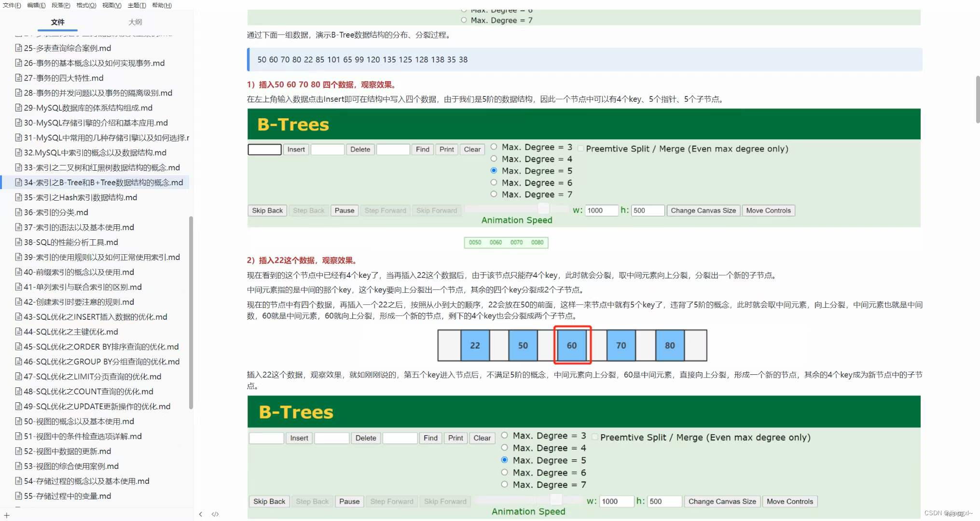Screen dimensions: 980x521
Task: Select Max. Degree = 3 in second panel
Action: pyautogui.click(x=505, y=435)
